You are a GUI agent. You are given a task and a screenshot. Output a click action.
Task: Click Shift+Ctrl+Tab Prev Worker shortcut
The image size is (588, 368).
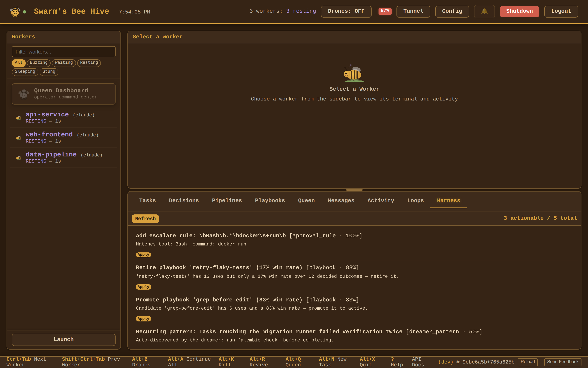click(91, 362)
